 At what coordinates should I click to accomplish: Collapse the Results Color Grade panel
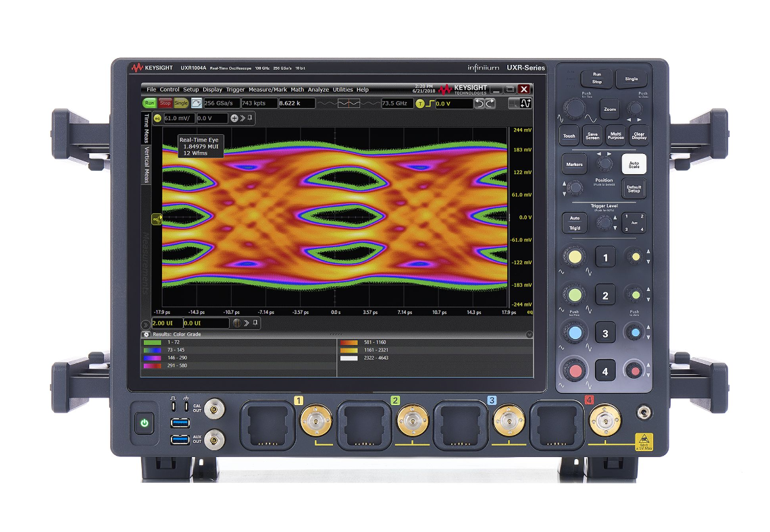(528, 334)
